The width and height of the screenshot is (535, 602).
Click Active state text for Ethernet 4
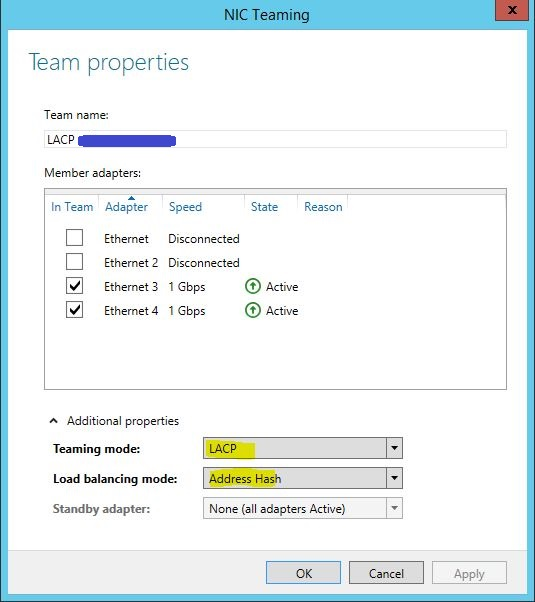pos(282,311)
